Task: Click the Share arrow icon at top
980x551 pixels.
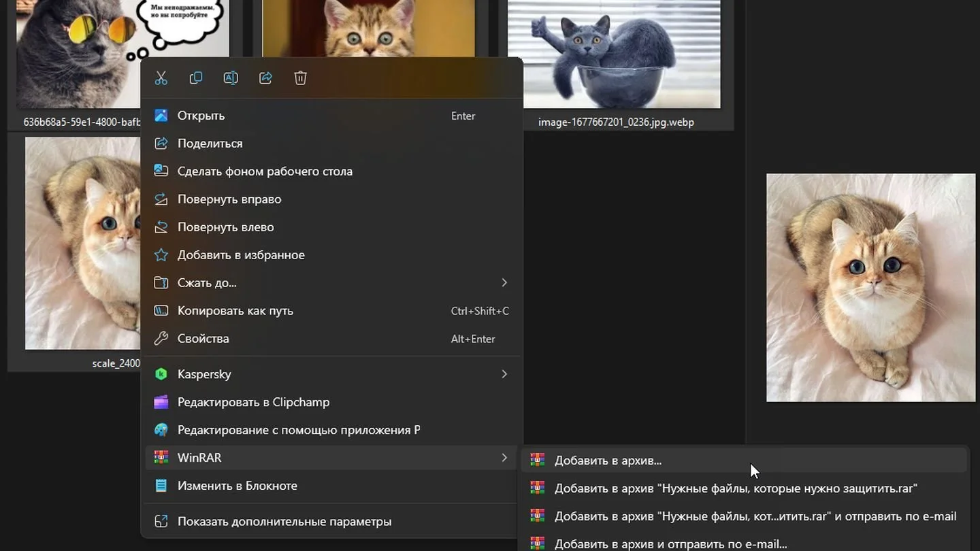Action: coord(265,78)
